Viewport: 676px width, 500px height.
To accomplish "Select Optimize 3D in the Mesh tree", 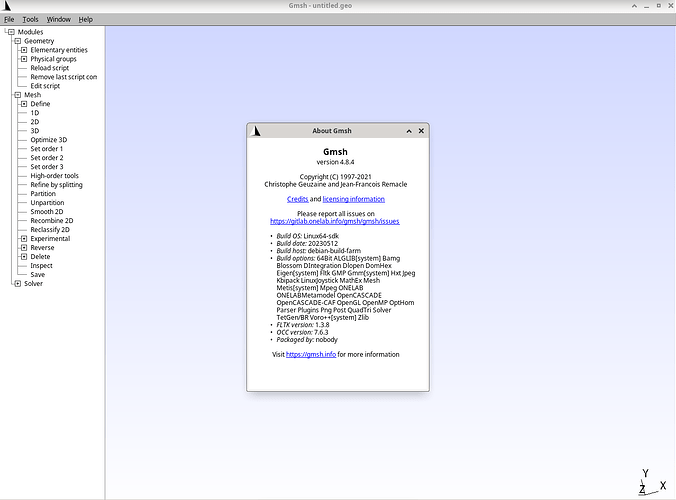I will click(48, 140).
